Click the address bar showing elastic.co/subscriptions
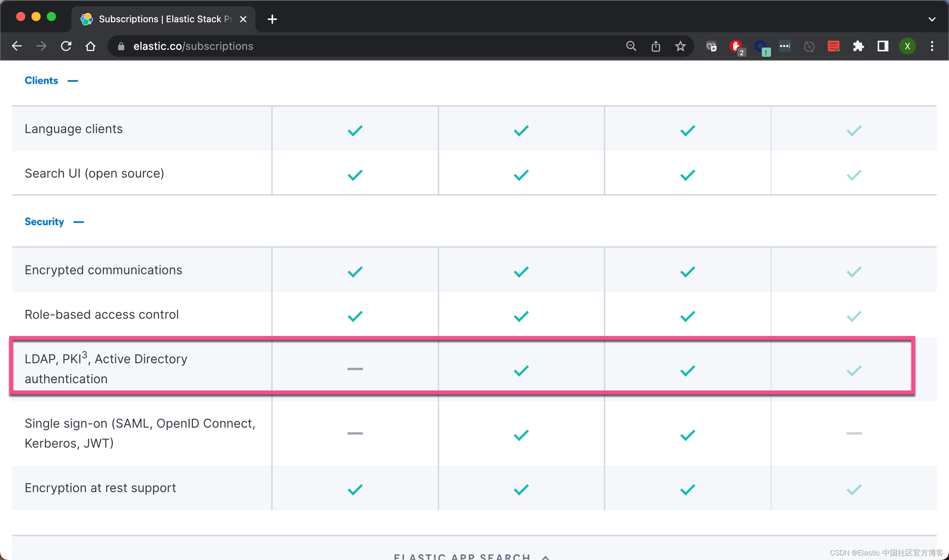The width and height of the screenshot is (949, 560). 193,46
